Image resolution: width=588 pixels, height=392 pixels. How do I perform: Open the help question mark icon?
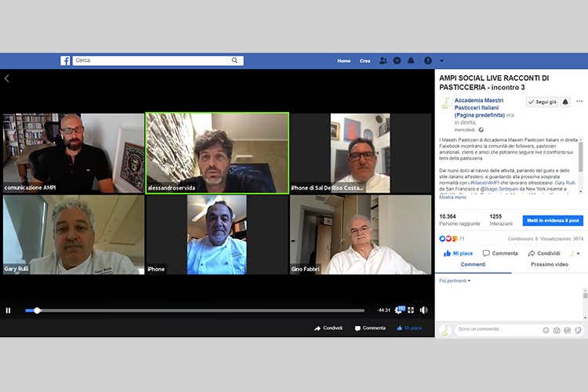point(428,60)
